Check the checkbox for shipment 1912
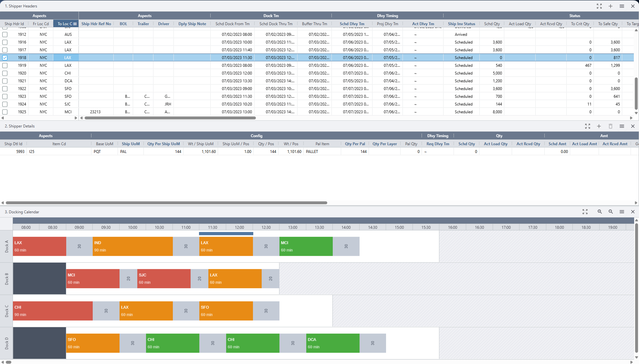Screen dimensions: 639x364 pyautogui.click(x=5, y=34)
